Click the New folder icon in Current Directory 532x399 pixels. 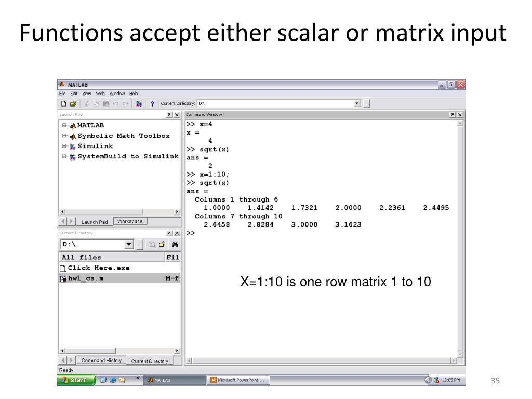pyautogui.click(x=162, y=244)
